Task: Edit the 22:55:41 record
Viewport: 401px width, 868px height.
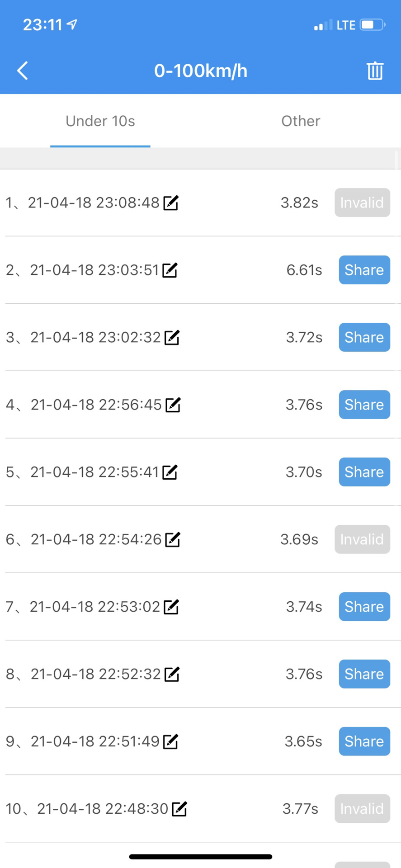Action: (x=170, y=472)
